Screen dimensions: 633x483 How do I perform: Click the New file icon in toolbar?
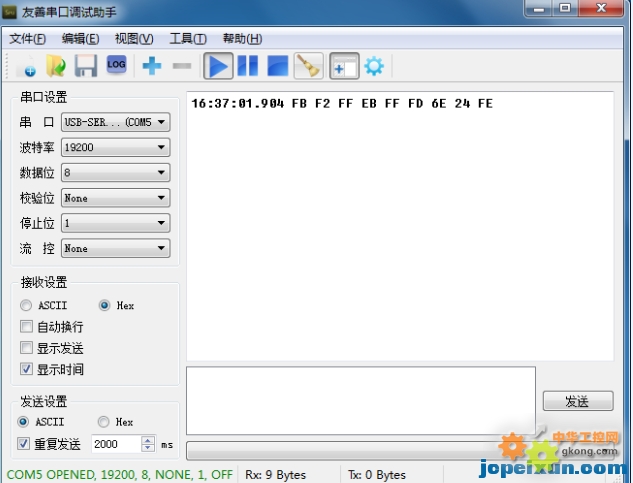point(26,66)
